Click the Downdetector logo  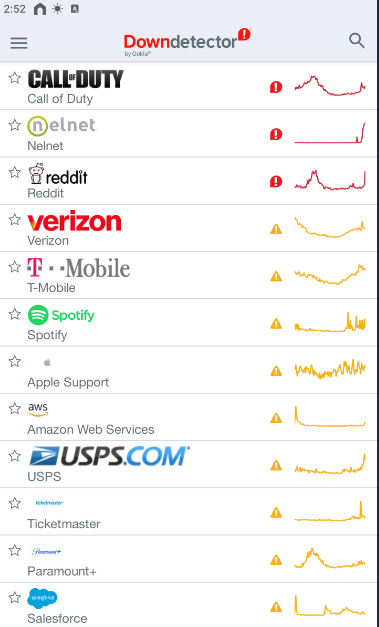click(187, 42)
